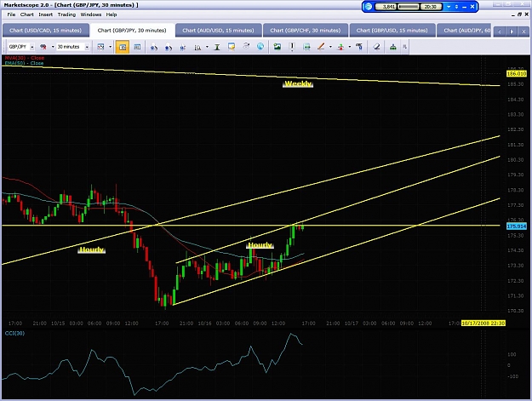Click the round AT&T icon in blue widget
This screenshot has height=401, width=532.
(368, 7)
